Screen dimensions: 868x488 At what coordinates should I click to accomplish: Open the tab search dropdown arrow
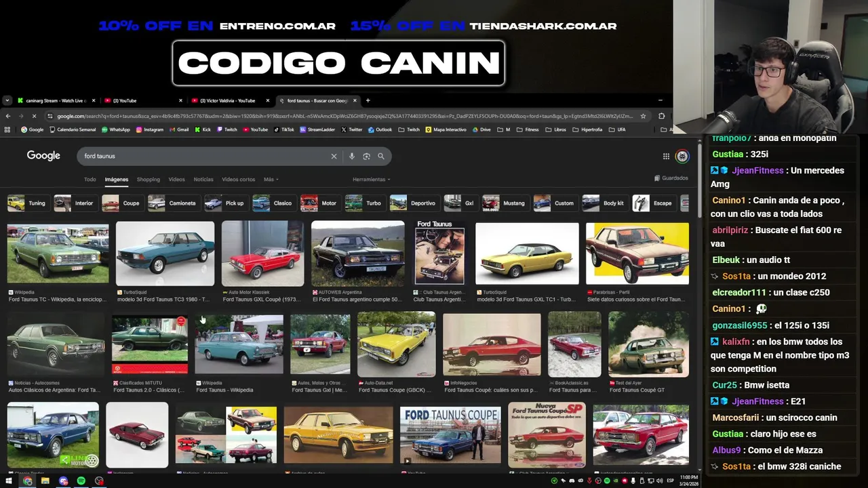(x=7, y=100)
